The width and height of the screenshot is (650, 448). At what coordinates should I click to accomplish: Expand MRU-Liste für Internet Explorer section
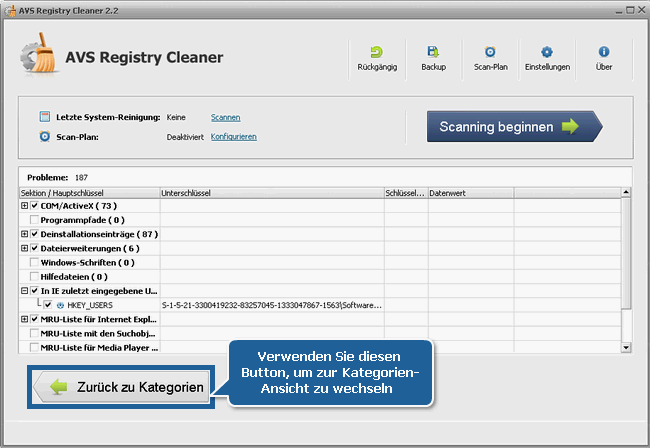pos(24,319)
